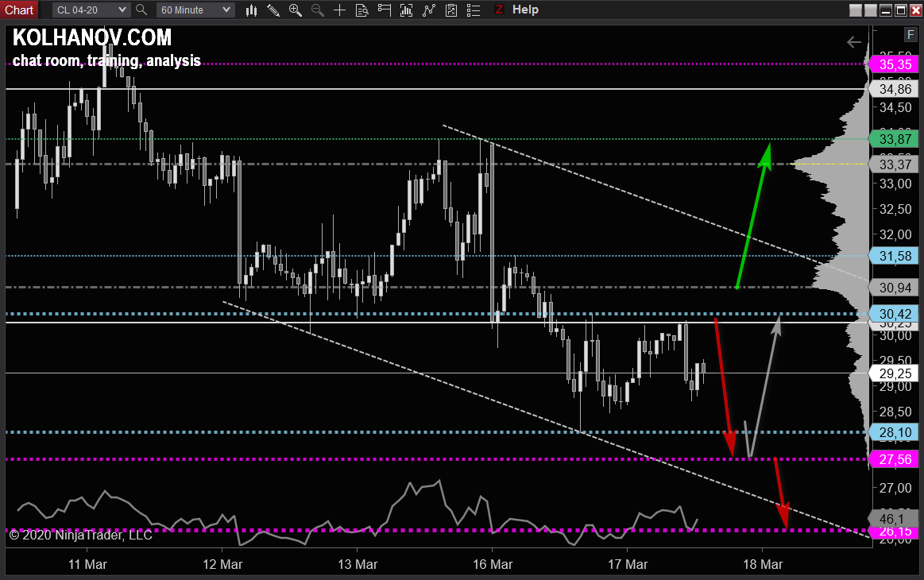Click the red Z toolbar icon

499,10
